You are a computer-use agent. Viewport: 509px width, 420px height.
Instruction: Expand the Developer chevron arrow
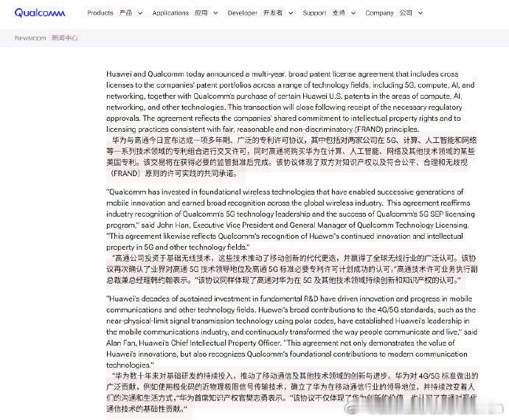[x=291, y=13]
